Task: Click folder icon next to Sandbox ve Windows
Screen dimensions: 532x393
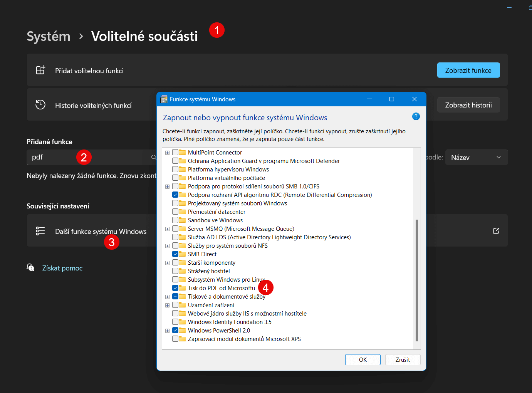Action: click(x=182, y=220)
